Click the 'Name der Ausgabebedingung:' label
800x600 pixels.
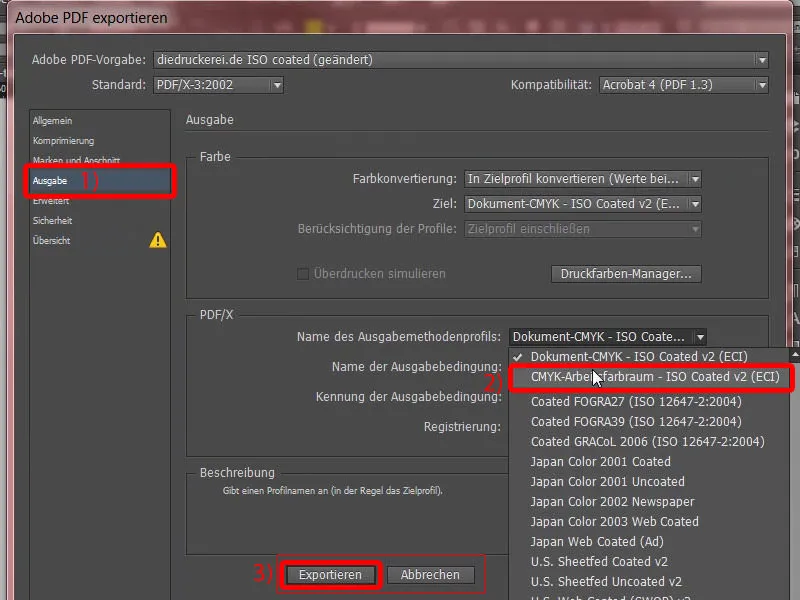pos(416,367)
